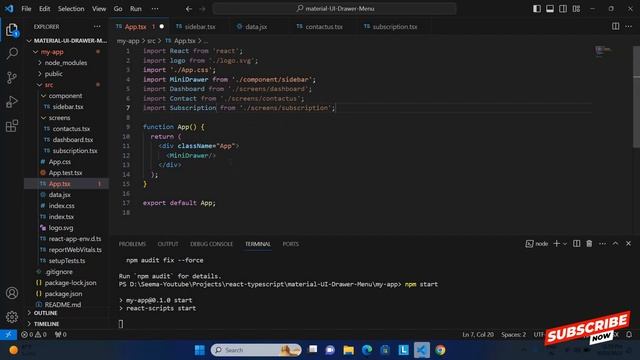The height and width of the screenshot is (360, 640).
Task: Open the Selection menu
Action: click(71, 9)
